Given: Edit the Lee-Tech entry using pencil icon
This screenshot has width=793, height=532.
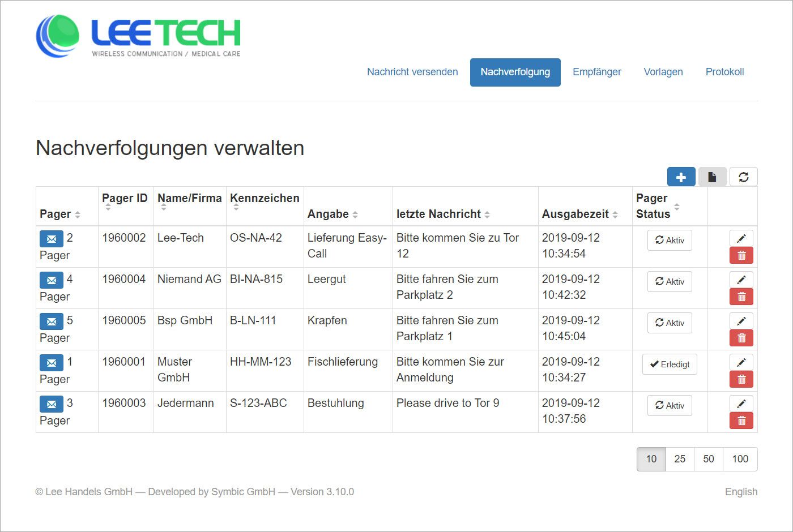Looking at the screenshot, I should click(741, 238).
